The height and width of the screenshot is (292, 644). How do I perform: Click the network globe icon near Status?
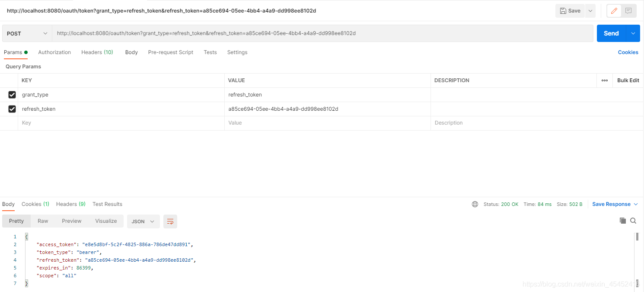475,204
